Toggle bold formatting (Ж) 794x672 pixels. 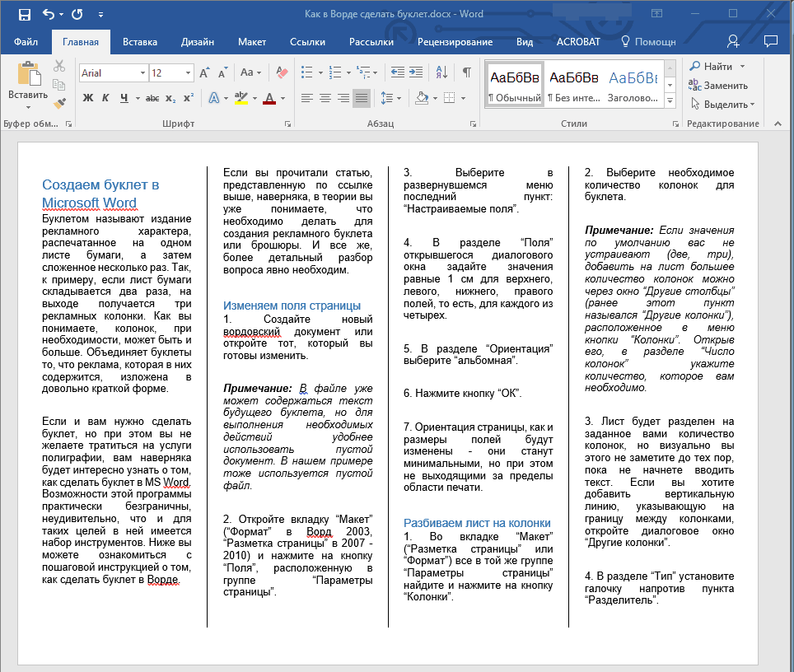click(88, 99)
